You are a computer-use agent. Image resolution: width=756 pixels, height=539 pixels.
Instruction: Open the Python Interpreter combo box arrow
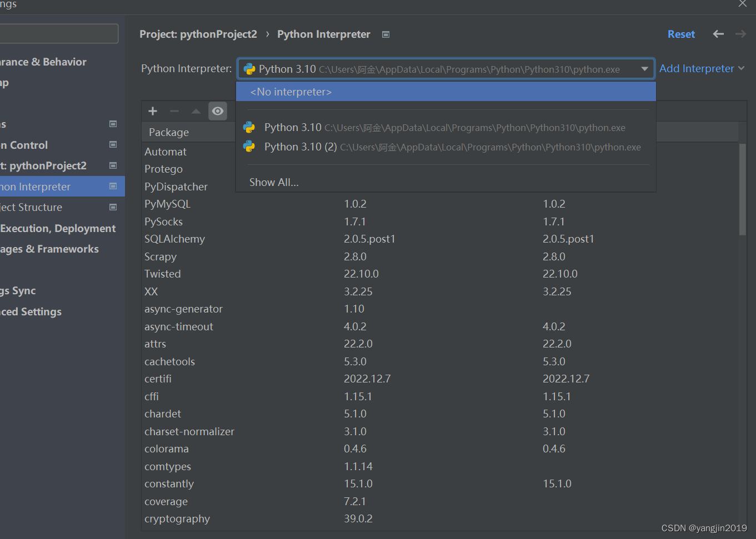tap(644, 69)
